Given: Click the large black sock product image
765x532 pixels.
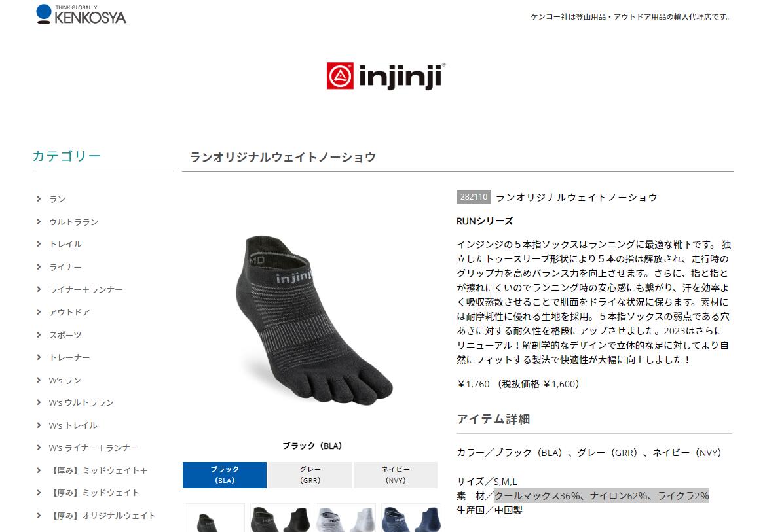Looking at the screenshot, I should pyautogui.click(x=312, y=320).
